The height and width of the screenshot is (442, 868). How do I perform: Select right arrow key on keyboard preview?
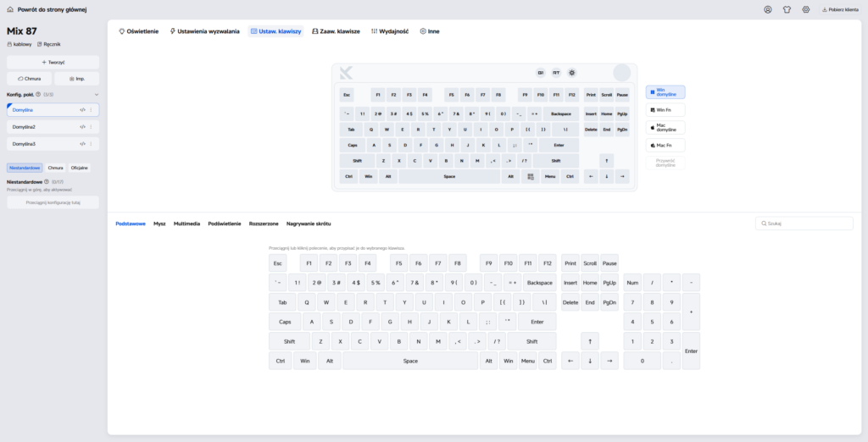point(622,176)
